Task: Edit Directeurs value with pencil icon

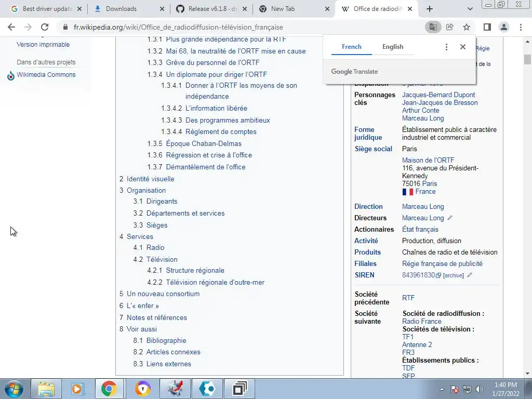Action: coord(450,218)
